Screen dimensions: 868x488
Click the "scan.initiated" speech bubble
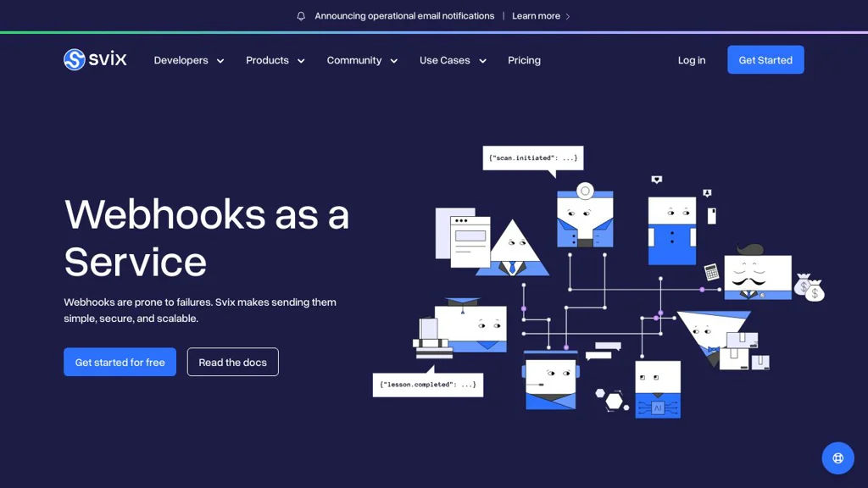coord(533,158)
